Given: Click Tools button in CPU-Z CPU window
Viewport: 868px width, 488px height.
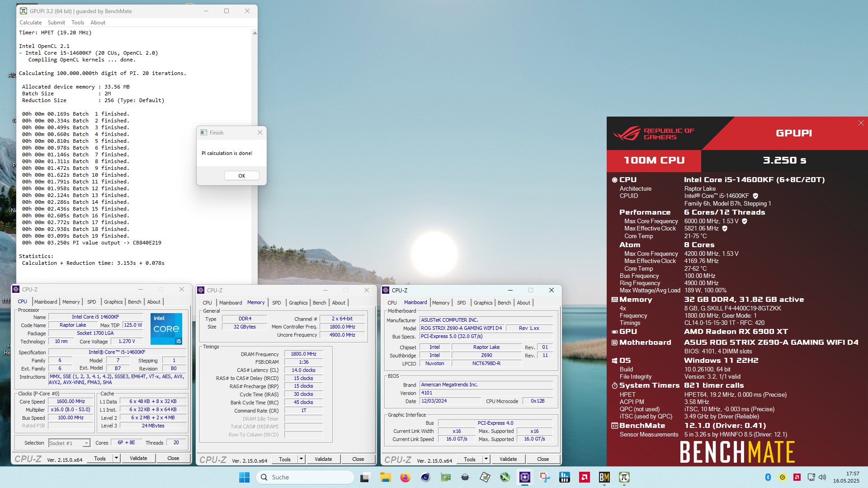Looking at the screenshot, I should (100, 458).
